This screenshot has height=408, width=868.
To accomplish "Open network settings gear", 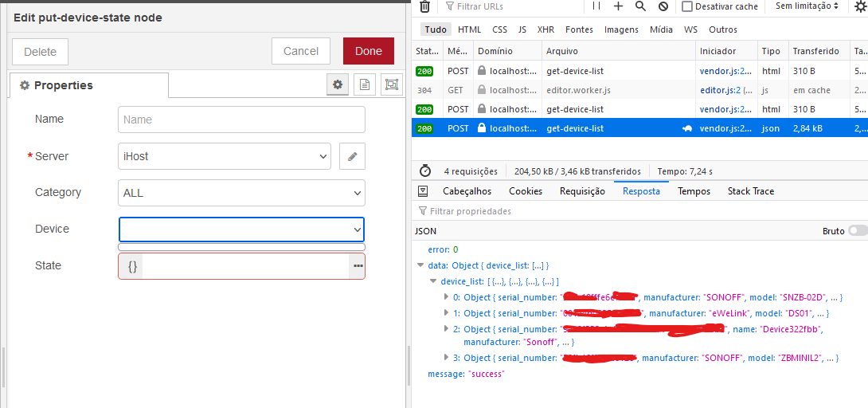I will click(860, 6).
